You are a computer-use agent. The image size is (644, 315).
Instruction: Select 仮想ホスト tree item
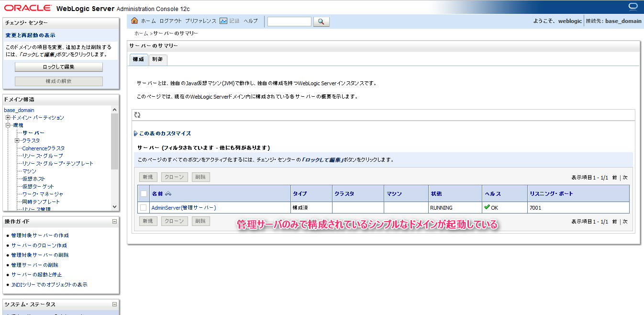[34, 179]
